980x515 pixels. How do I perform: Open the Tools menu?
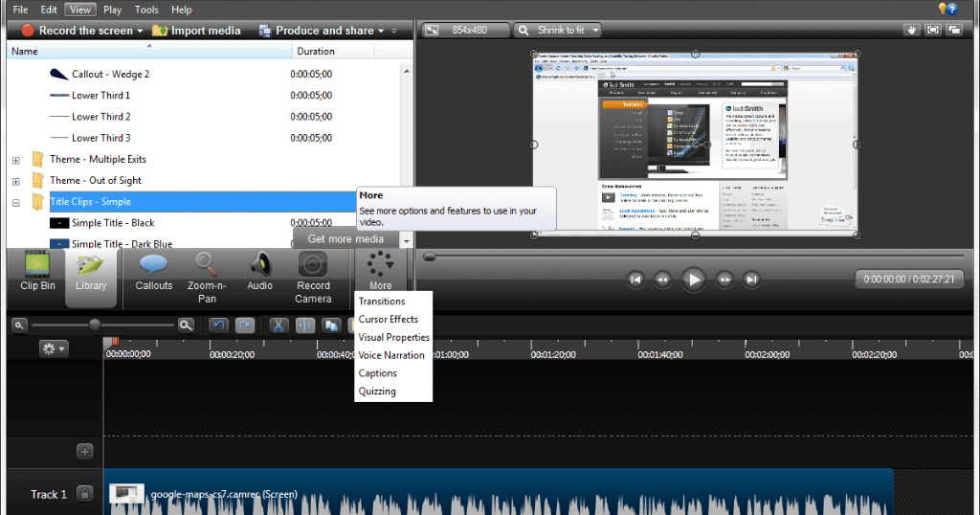click(x=146, y=10)
